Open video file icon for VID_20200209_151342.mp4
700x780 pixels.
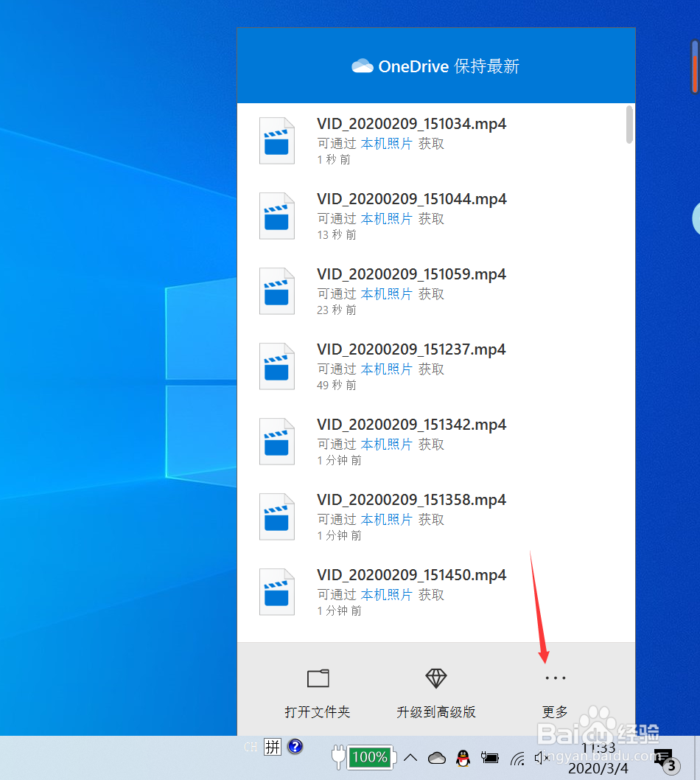tap(277, 441)
